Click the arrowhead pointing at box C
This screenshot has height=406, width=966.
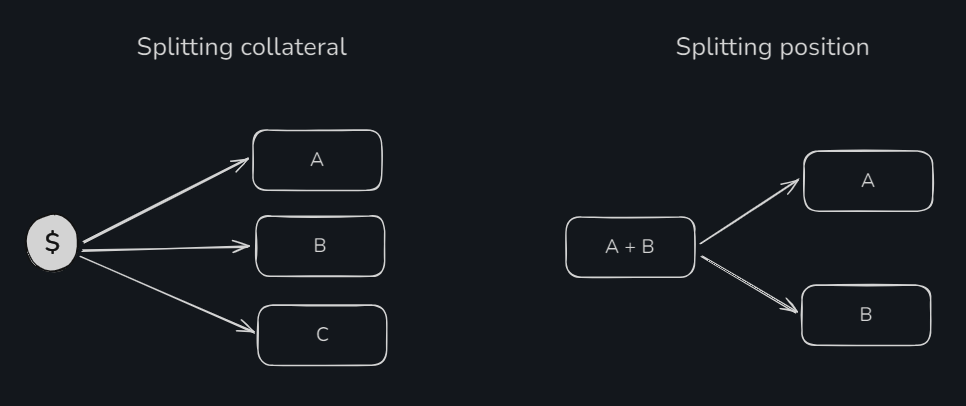tap(246, 328)
